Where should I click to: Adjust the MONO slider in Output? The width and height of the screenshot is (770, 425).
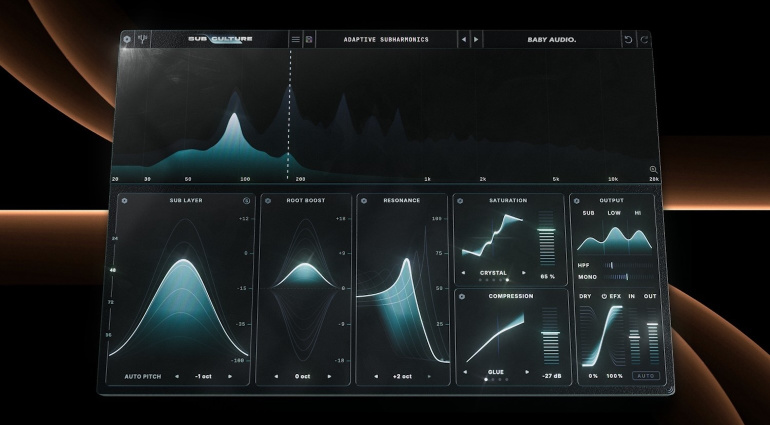(629, 277)
